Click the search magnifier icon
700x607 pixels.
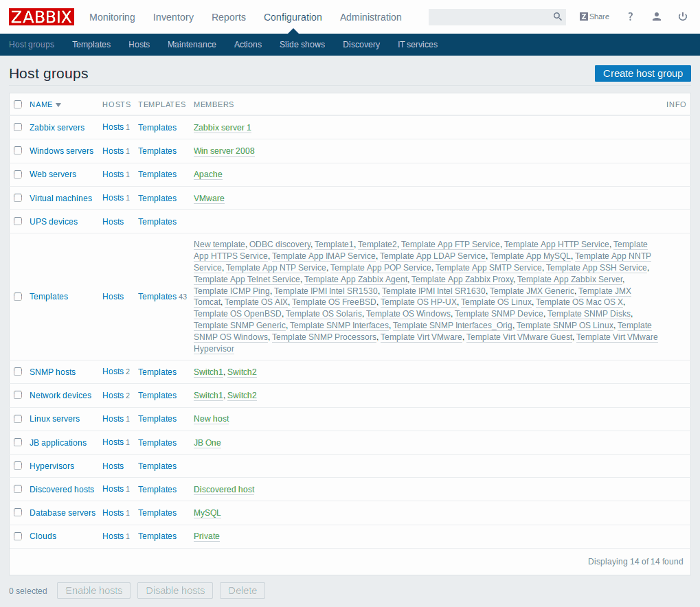click(558, 17)
